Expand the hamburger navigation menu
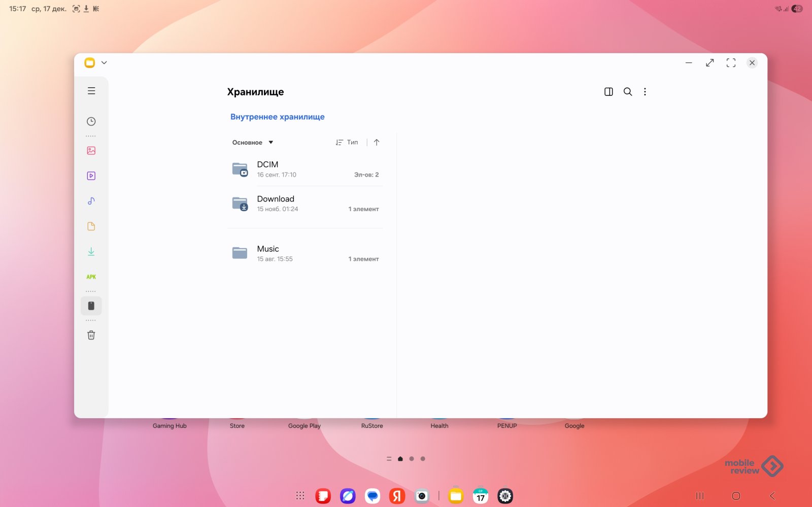Viewport: 812px width, 507px height. 91,91
